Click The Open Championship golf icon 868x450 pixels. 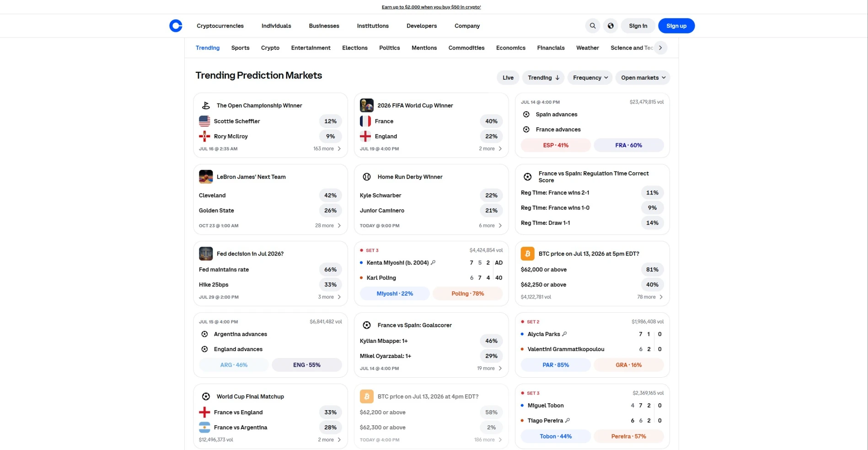(x=206, y=105)
